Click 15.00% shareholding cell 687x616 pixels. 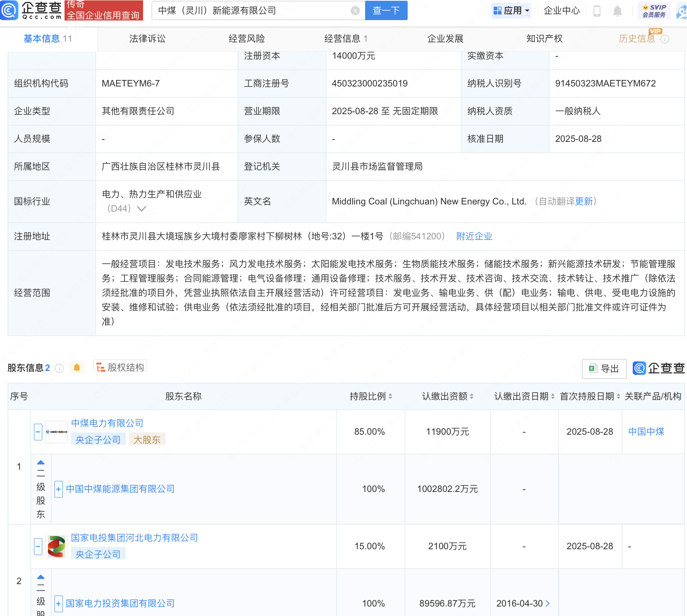coord(370,546)
